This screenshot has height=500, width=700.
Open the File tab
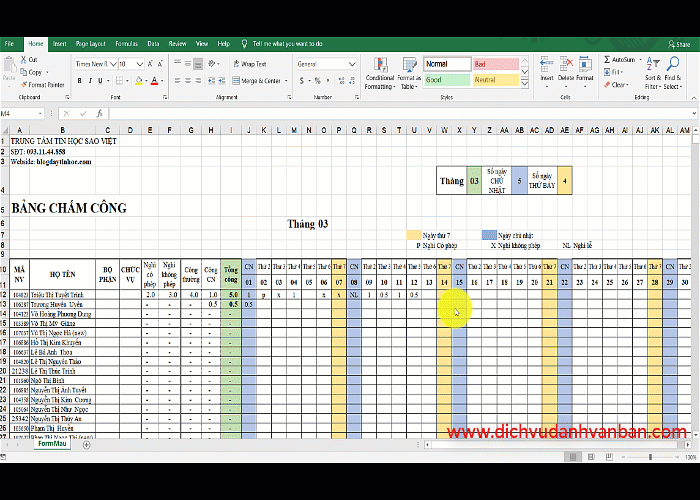click(x=9, y=44)
